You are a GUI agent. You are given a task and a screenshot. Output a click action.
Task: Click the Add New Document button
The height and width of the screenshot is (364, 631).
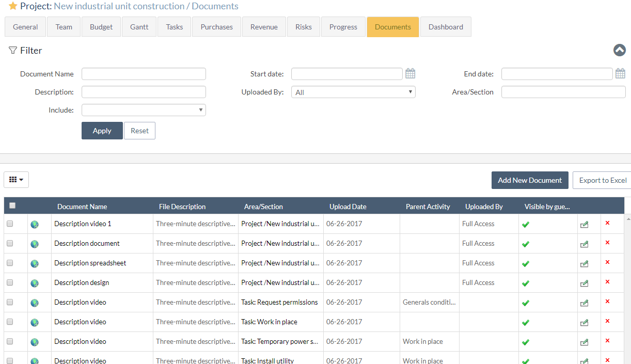[x=530, y=180]
